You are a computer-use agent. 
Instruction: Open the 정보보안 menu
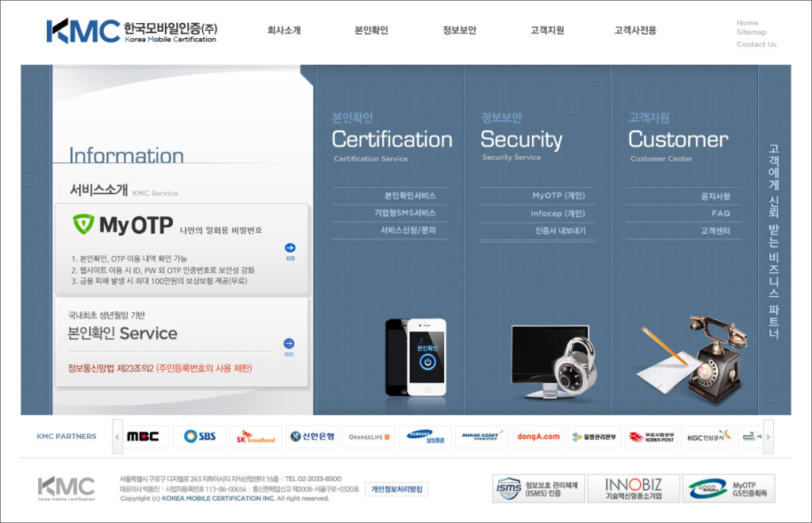(x=459, y=31)
